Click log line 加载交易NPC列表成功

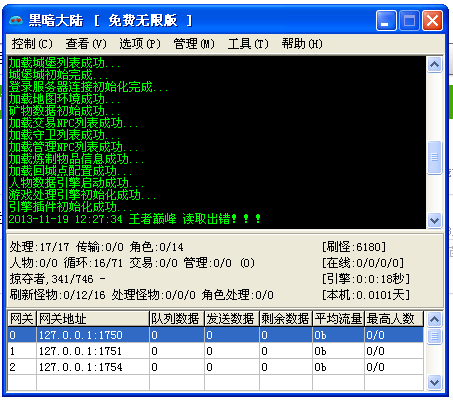click(x=73, y=123)
